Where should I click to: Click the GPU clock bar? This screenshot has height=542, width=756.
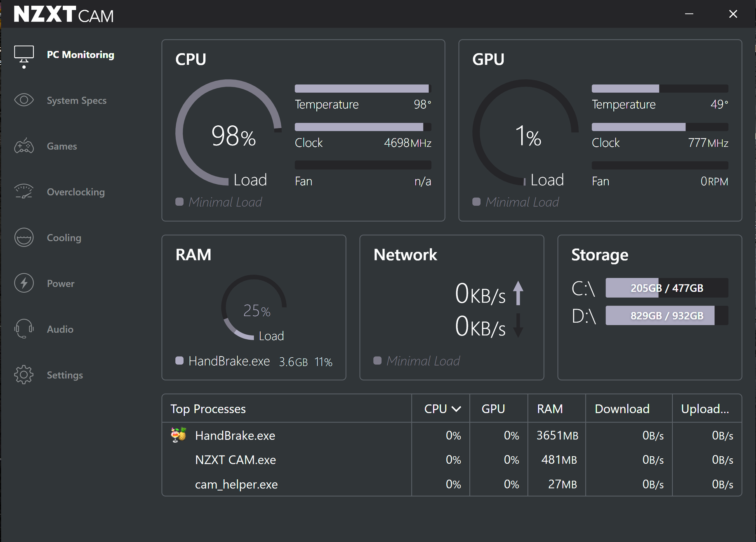(660, 127)
